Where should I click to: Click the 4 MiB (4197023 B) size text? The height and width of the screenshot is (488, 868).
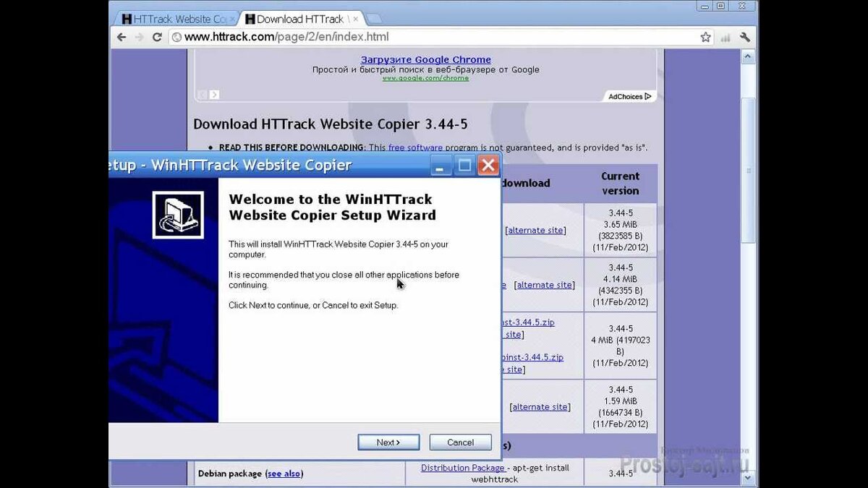(620, 346)
